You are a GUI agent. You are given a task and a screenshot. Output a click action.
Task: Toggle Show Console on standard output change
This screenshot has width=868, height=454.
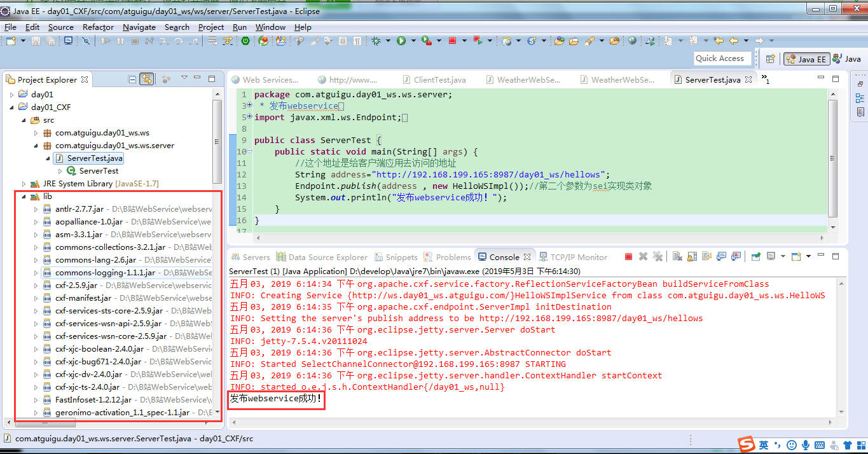722,257
